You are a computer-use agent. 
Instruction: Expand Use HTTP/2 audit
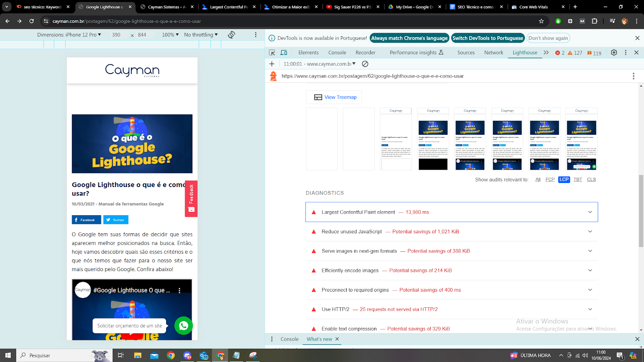(x=452, y=309)
